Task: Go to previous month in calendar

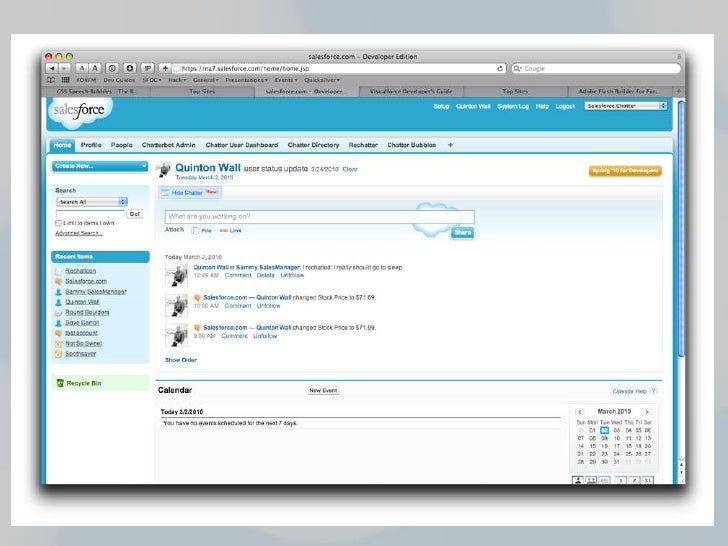Action: point(579,412)
